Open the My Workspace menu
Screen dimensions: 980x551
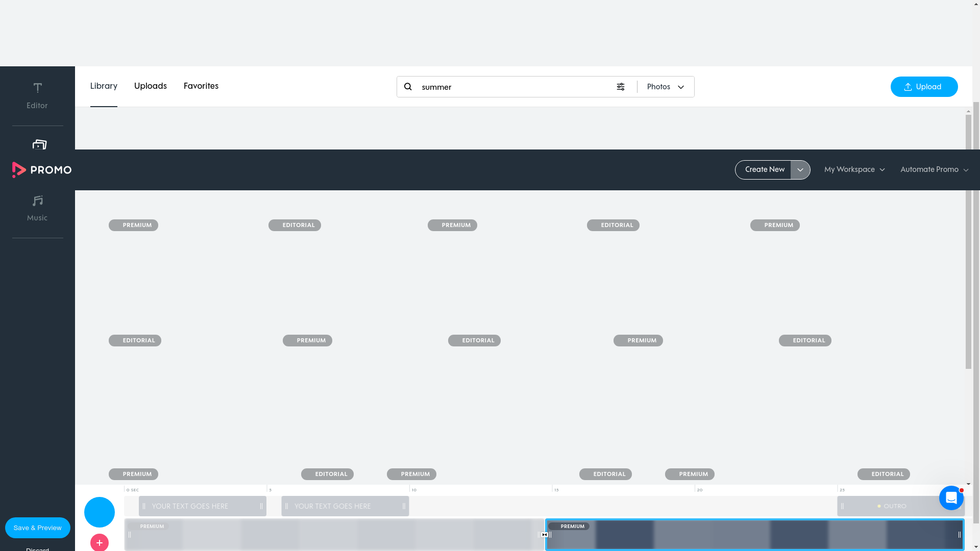(x=854, y=170)
